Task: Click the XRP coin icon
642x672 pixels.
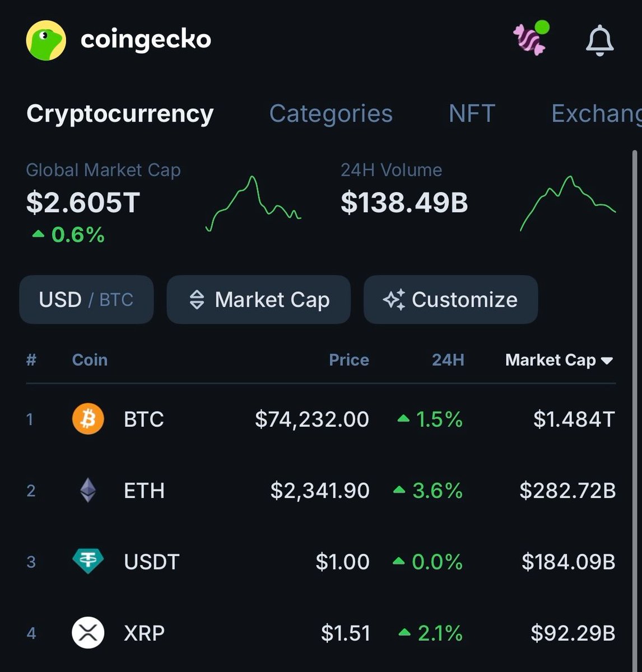Action: (x=88, y=633)
